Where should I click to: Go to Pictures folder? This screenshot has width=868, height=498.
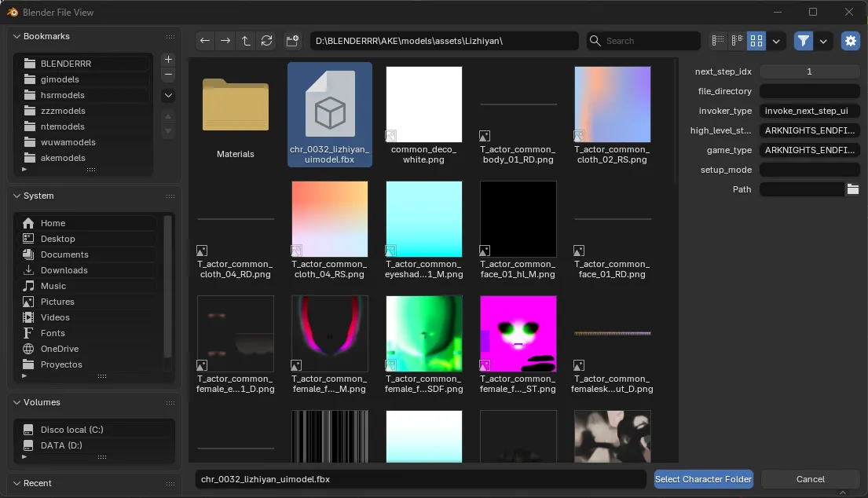point(89,302)
